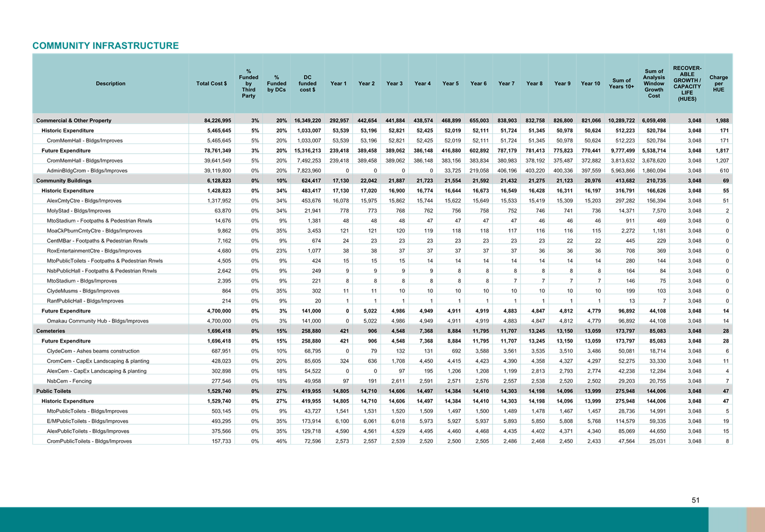Click the 10,289,722 sum of years value
The height and width of the screenshot is (532, 765).
[621, 120]
